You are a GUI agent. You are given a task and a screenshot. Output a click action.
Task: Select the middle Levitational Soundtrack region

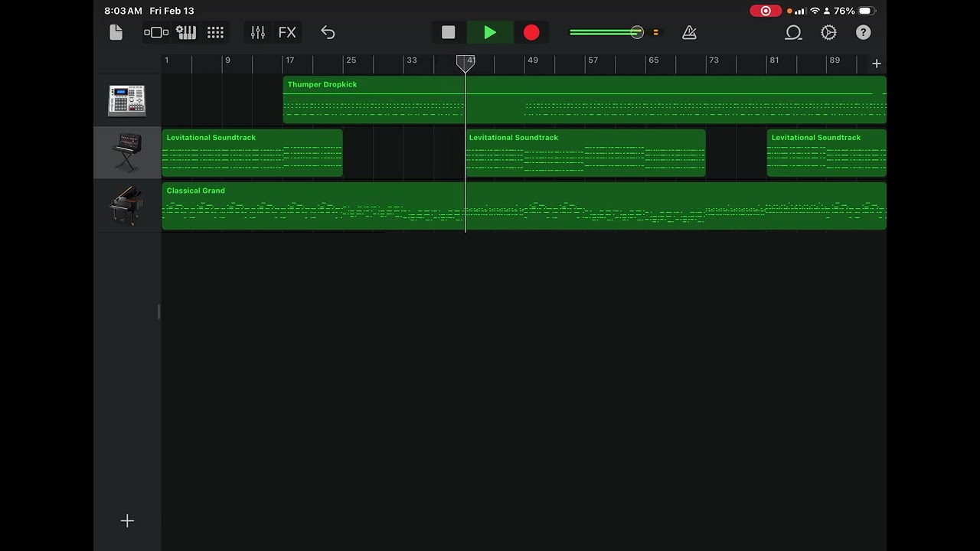click(x=585, y=153)
